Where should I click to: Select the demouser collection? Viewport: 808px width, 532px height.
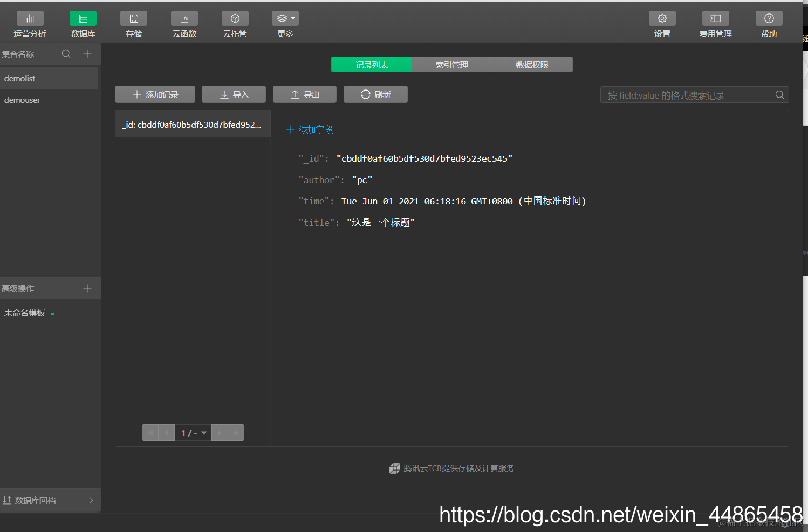(x=49, y=100)
